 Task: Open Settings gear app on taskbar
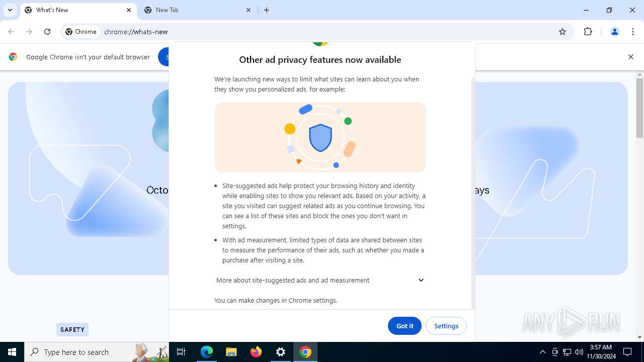pos(281,352)
